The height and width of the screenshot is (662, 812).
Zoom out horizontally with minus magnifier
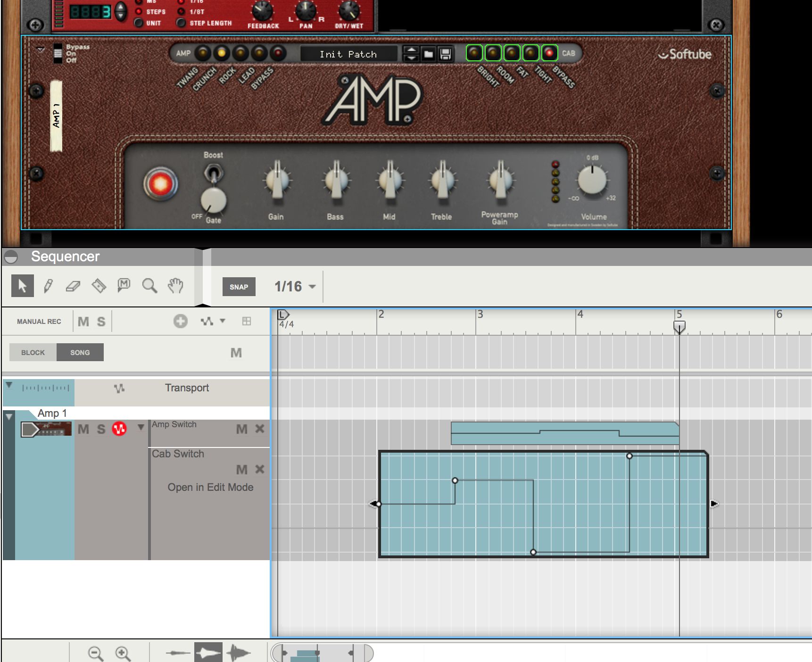[x=96, y=654]
